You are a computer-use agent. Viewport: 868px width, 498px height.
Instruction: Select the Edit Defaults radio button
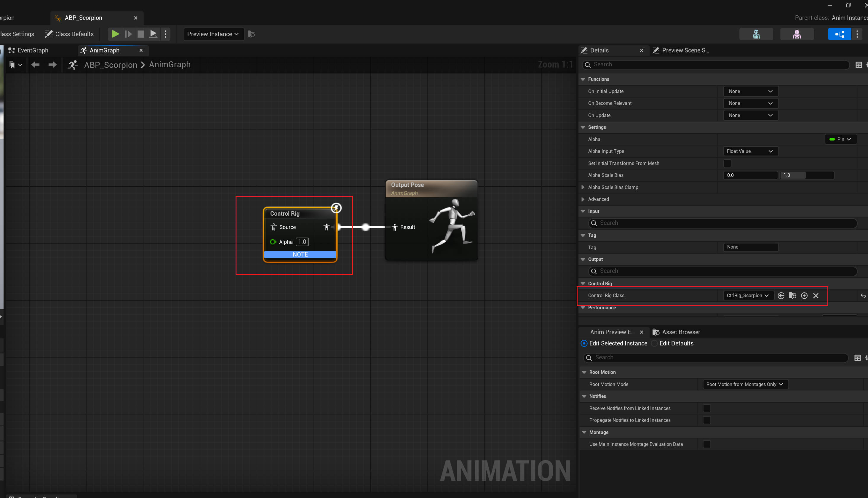click(x=654, y=343)
